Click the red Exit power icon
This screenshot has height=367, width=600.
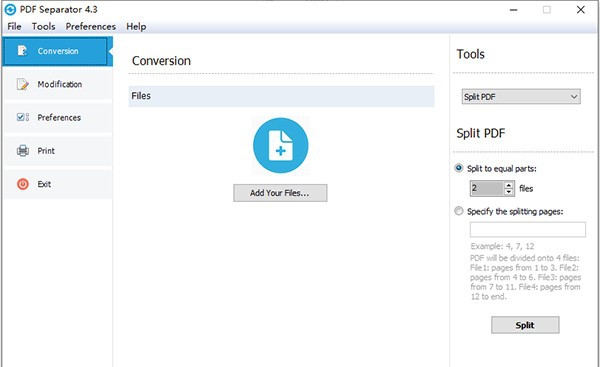(23, 184)
